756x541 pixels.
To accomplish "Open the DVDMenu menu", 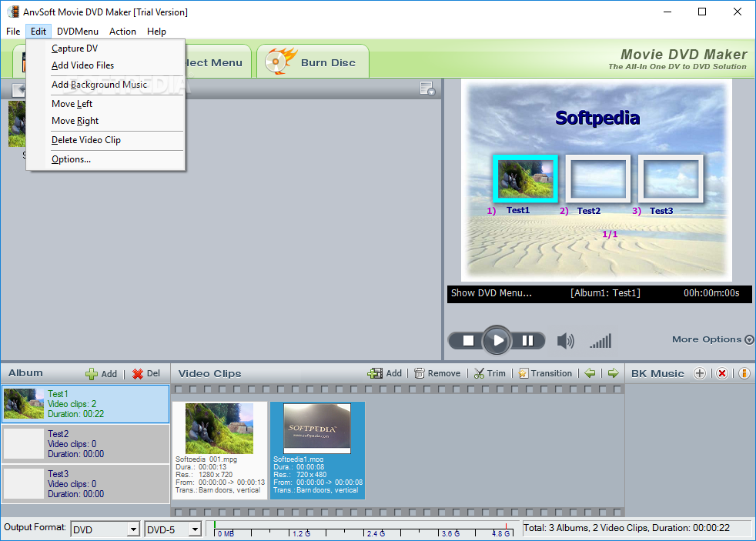I will pos(78,32).
